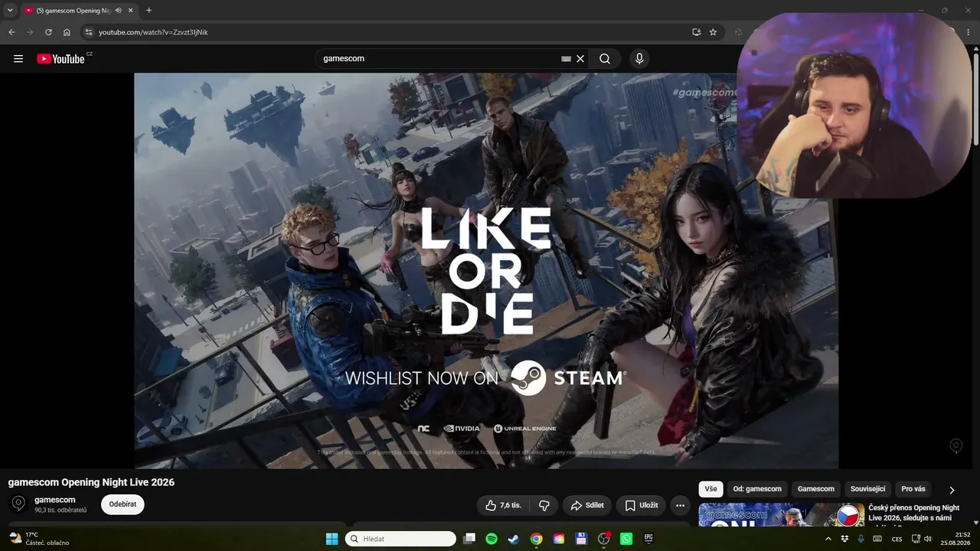The width and height of the screenshot is (980, 551).
Task: Click the video title gamescom Opening Night Live 2026
Action: (x=91, y=482)
